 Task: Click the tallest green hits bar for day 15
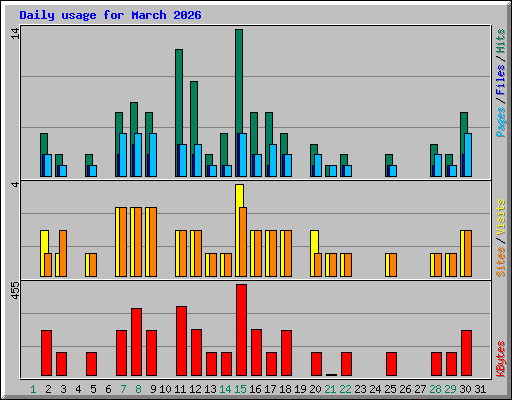tap(239, 81)
